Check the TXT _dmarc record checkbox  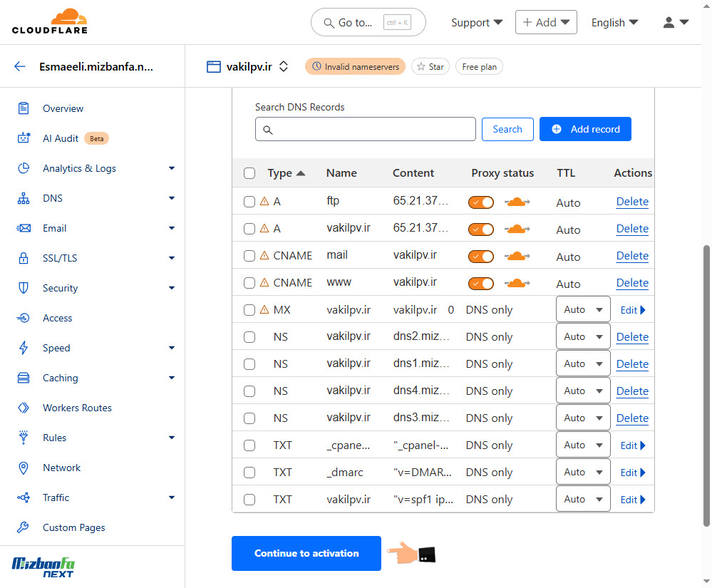point(249,473)
